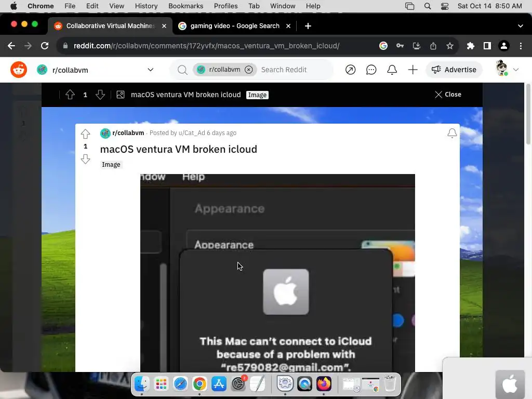Close the gaming video tab
Screen dimensions: 532x399
coord(288,26)
